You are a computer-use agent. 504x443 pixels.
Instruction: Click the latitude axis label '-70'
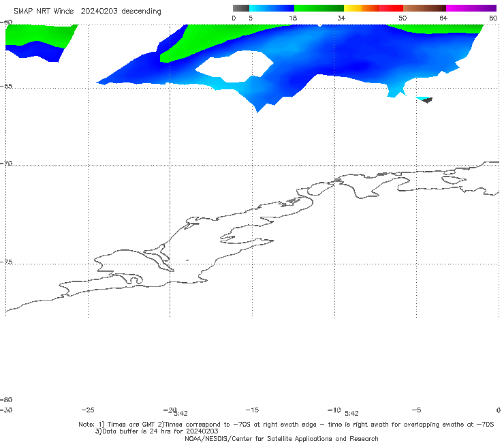click(6, 164)
